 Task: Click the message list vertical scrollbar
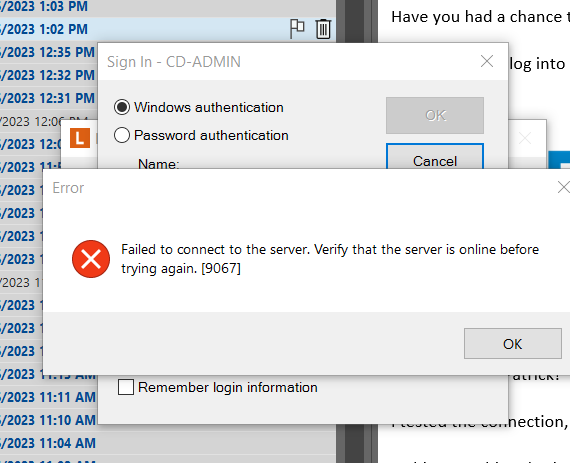tap(341, 232)
